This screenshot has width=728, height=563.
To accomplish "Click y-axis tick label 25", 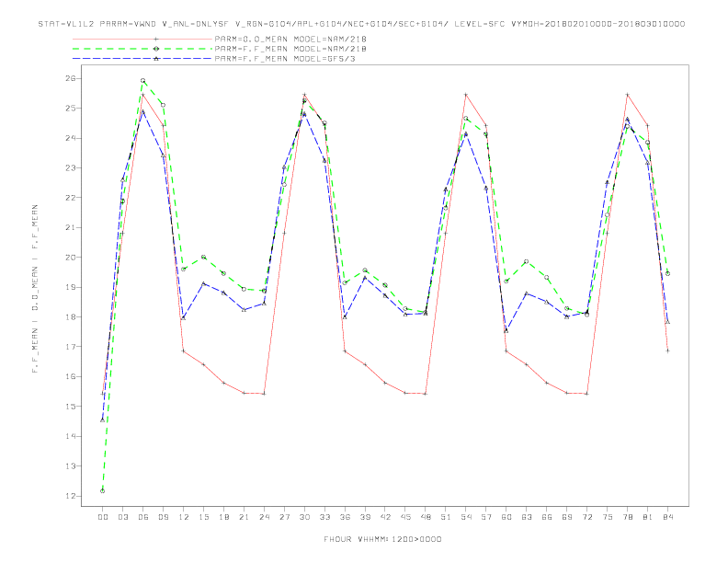I will coord(70,109).
